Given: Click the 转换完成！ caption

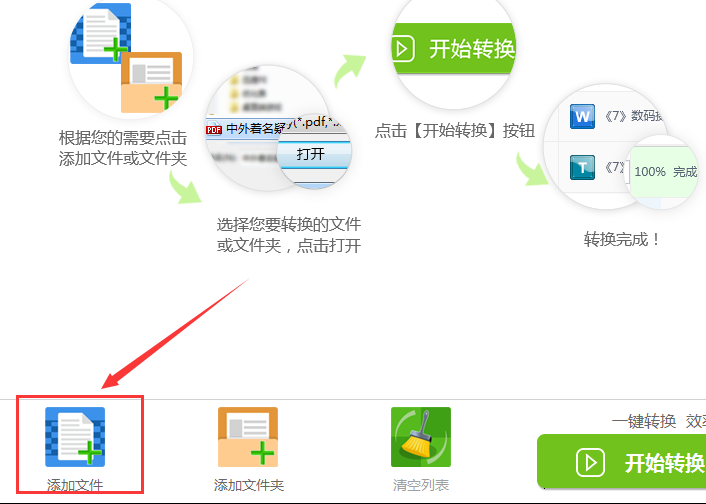Looking at the screenshot, I should click(x=622, y=239).
